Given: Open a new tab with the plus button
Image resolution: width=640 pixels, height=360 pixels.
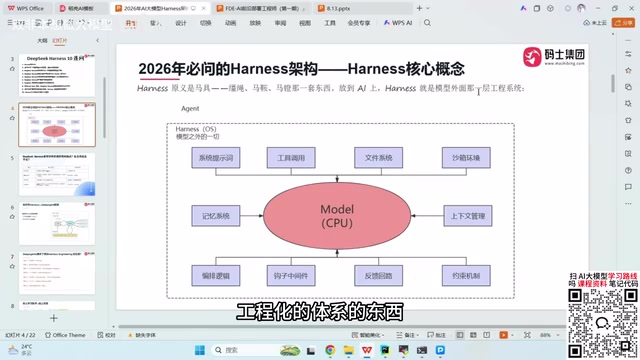Looking at the screenshot, I should pos(419,8).
